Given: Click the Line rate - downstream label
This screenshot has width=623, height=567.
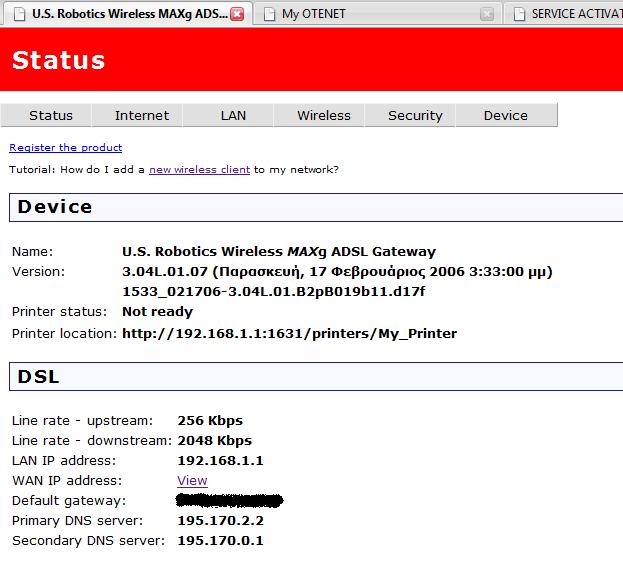Looking at the screenshot, I should 91,441.
